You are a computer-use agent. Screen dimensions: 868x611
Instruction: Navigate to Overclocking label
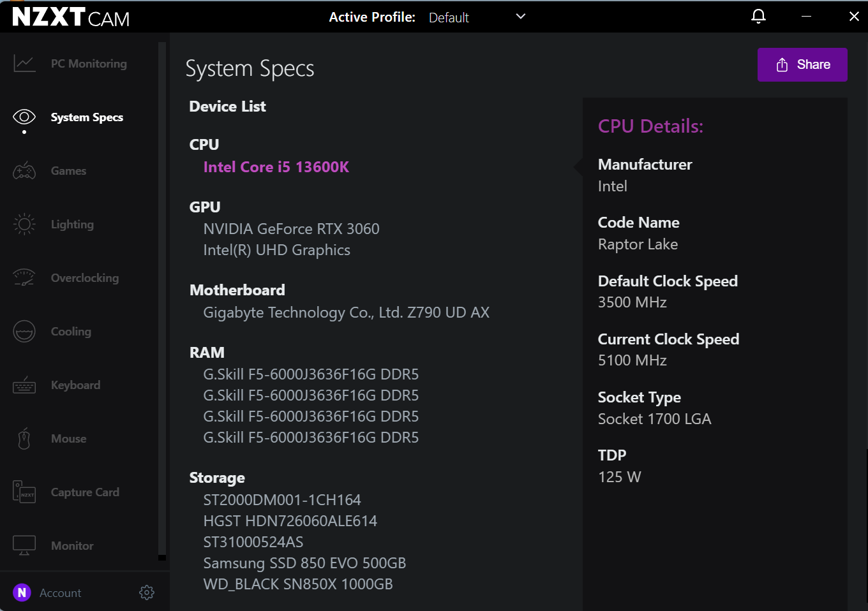(x=85, y=278)
